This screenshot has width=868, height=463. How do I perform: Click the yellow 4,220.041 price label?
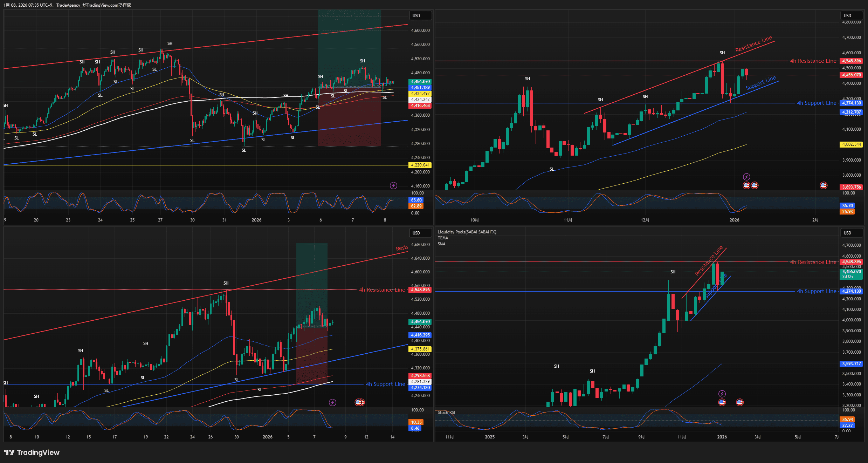[420, 165]
